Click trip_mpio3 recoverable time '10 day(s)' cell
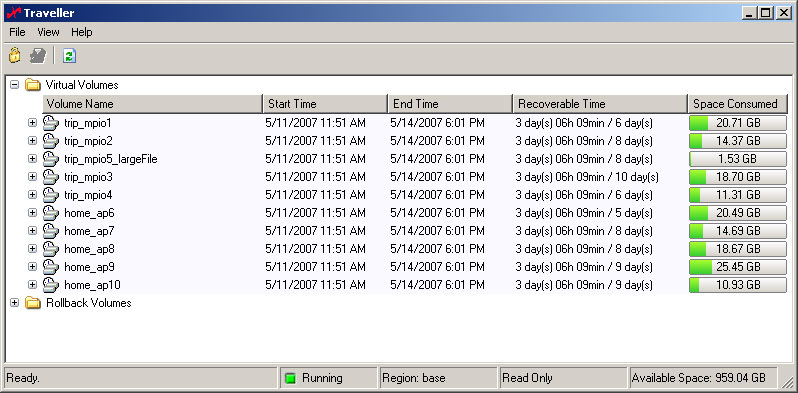This screenshot has width=798, height=393. point(587,177)
